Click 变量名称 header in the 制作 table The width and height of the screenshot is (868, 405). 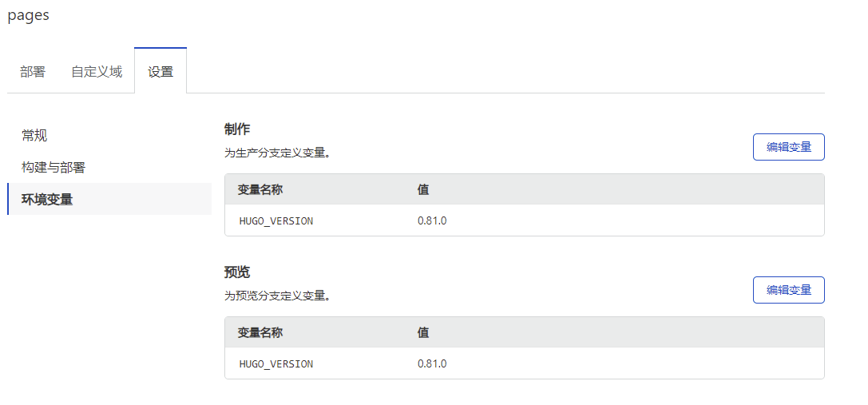260,189
